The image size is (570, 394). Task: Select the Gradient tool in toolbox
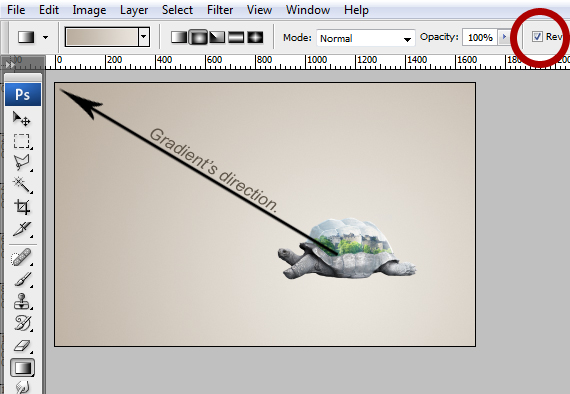click(x=23, y=367)
